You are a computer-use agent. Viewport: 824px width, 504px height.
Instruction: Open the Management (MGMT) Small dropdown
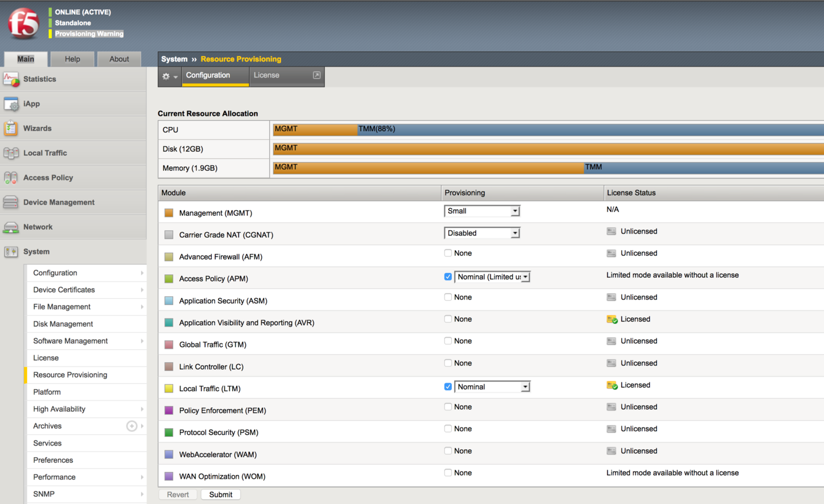482,211
